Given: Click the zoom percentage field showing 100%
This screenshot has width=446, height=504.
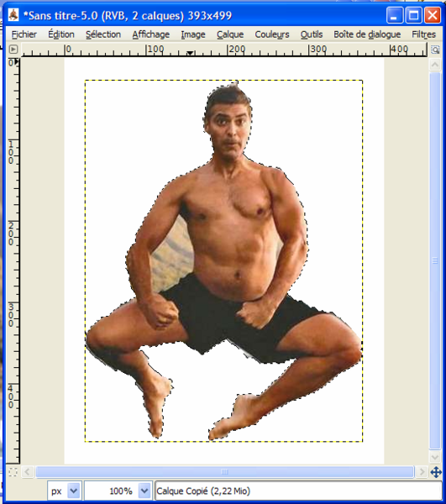Looking at the screenshot, I should tap(112, 491).
